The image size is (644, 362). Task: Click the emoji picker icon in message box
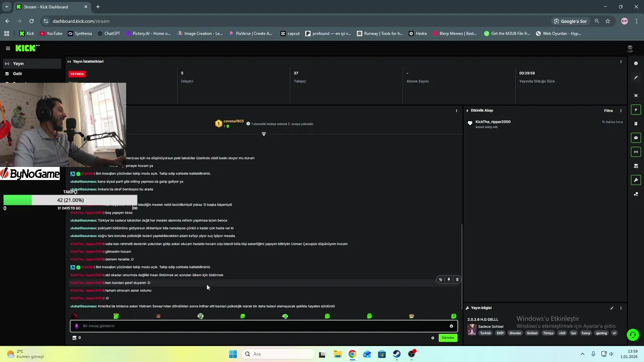coord(451,326)
